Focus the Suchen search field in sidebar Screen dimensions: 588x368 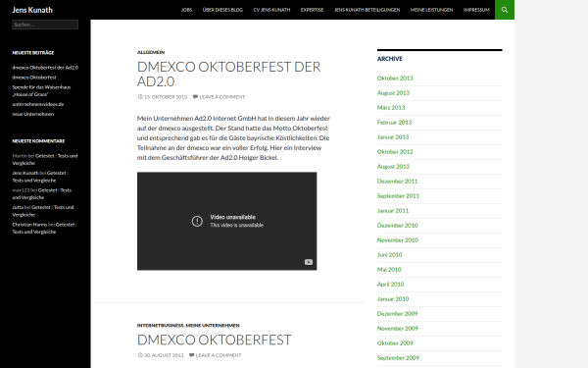tap(45, 25)
